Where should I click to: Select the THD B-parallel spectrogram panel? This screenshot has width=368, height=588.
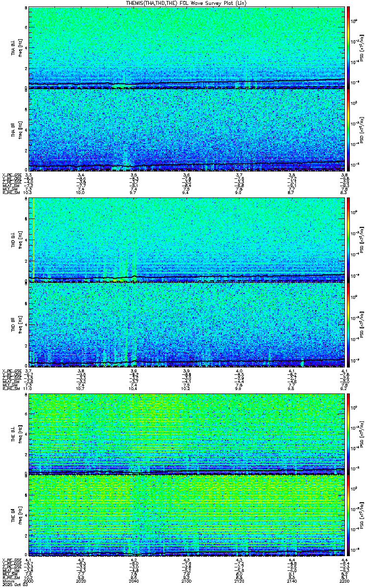click(x=186, y=324)
